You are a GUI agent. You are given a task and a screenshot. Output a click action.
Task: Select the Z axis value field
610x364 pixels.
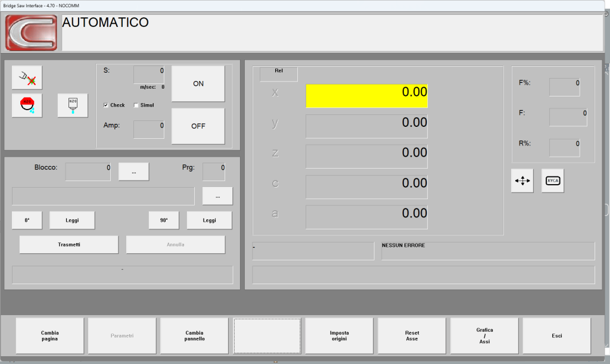click(367, 157)
